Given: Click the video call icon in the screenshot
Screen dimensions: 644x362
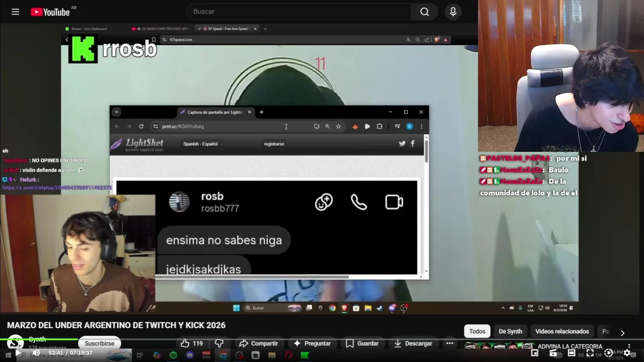Looking at the screenshot, I should pos(394,202).
